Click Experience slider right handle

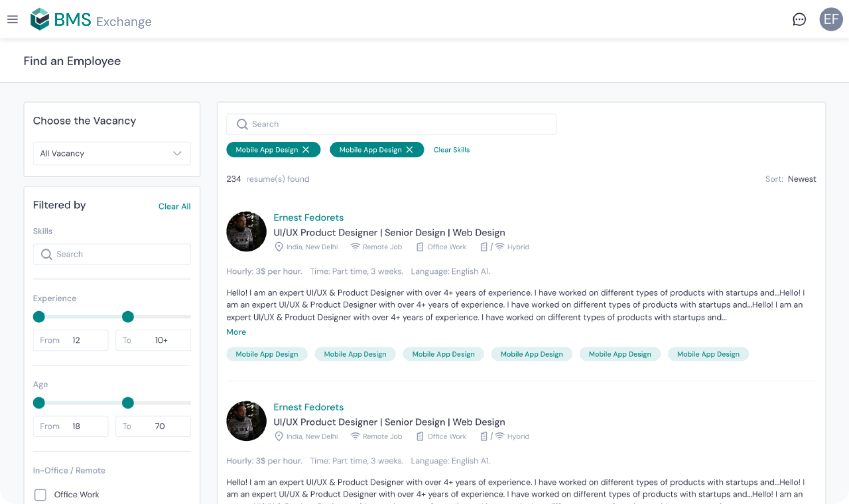pos(128,317)
